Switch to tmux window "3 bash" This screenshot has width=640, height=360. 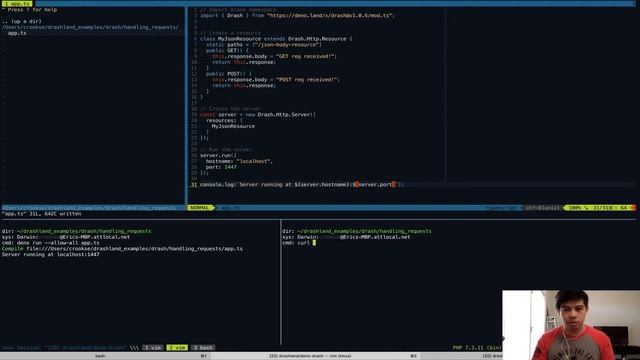tap(203, 348)
